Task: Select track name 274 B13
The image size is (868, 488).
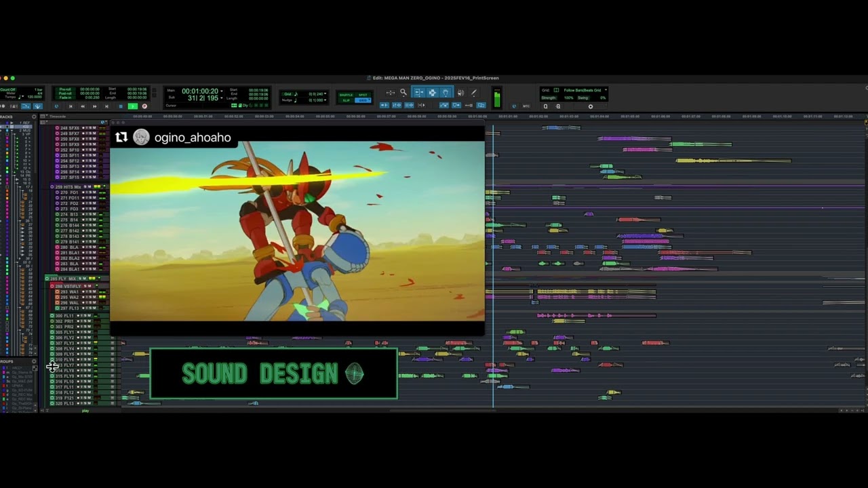Action: tap(69, 214)
